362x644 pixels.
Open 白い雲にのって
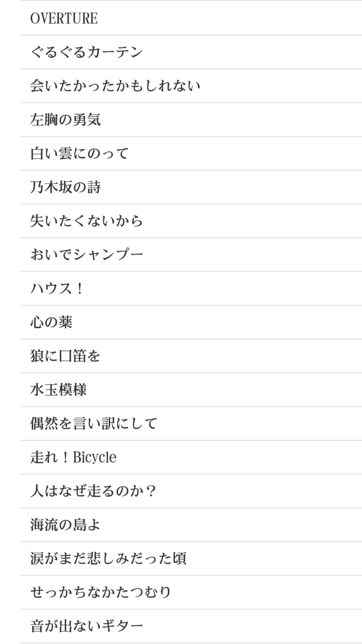click(79, 154)
